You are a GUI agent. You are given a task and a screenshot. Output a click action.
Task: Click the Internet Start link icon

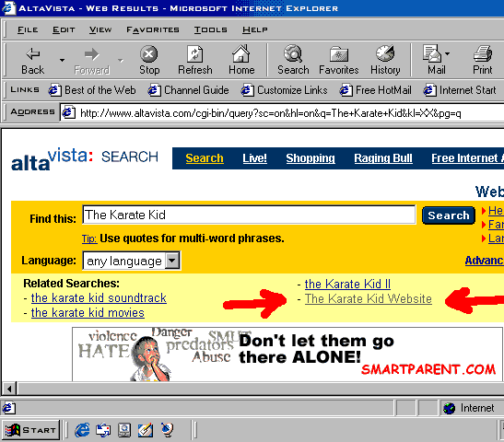pyautogui.click(x=429, y=90)
